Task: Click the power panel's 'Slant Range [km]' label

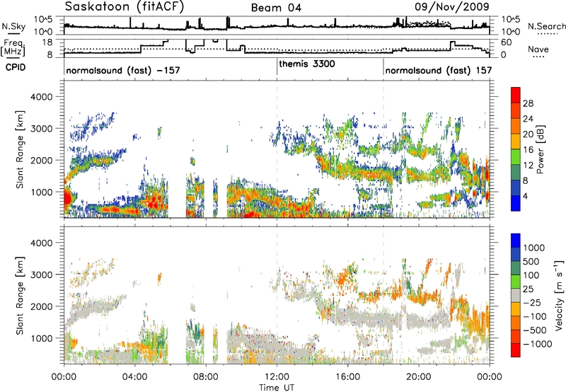Action: pyautogui.click(x=20, y=149)
